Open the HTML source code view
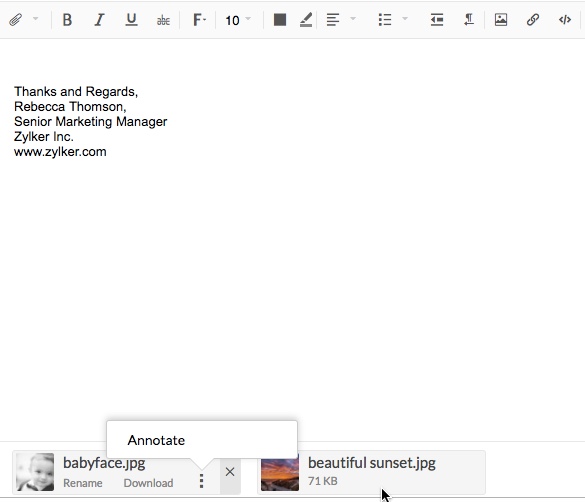This screenshot has width=585, height=502. [x=565, y=19]
